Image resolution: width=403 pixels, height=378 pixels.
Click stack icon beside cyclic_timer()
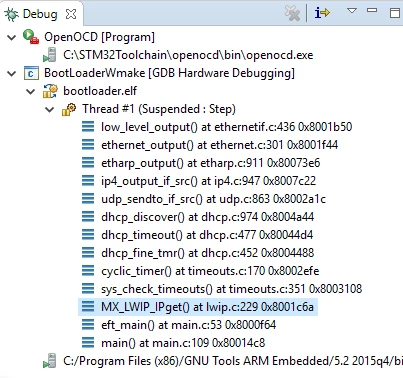tap(88, 271)
